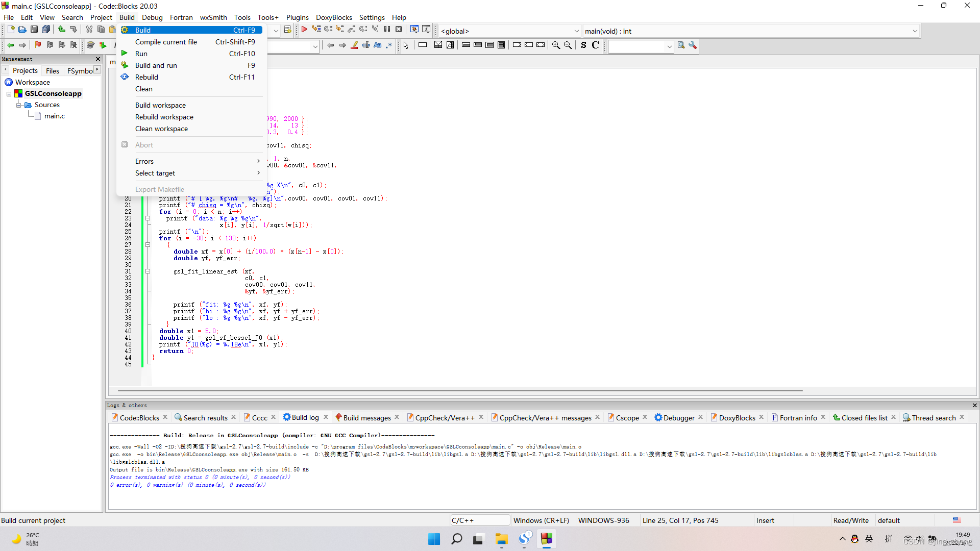Jump back with the green left arrow
Viewport: 980px width, 551px height.
(10, 45)
